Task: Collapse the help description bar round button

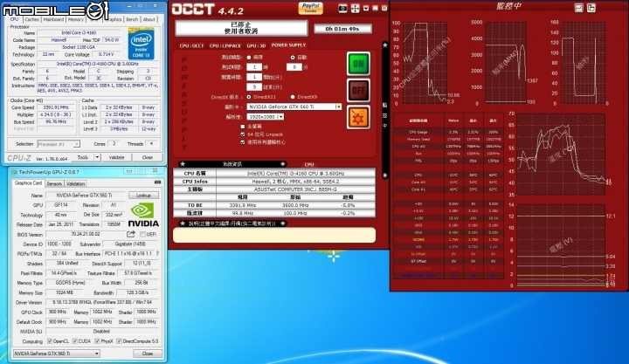Action: (283, 223)
